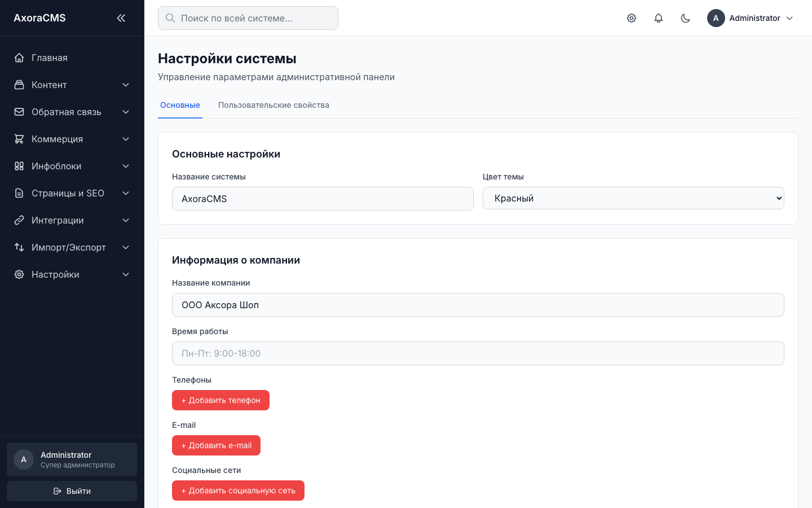Open the Цвет темы dropdown
Image resolution: width=812 pixels, height=508 pixels.
tap(633, 198)
